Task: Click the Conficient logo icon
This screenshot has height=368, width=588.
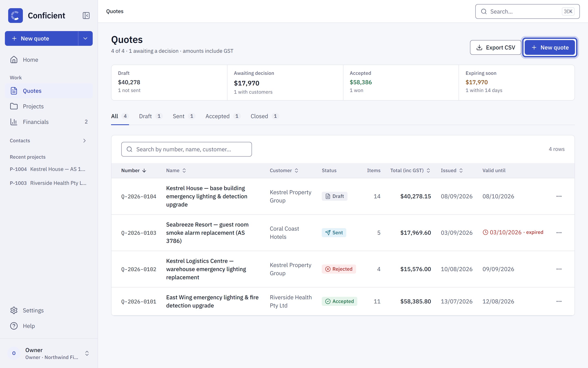Action: pyautogui.click(x=15, y=16)
